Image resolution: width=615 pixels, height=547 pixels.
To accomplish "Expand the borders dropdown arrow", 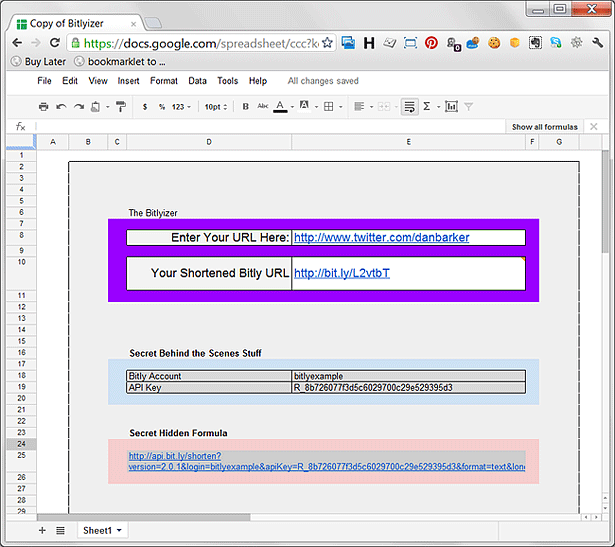I will click(340, 107).
